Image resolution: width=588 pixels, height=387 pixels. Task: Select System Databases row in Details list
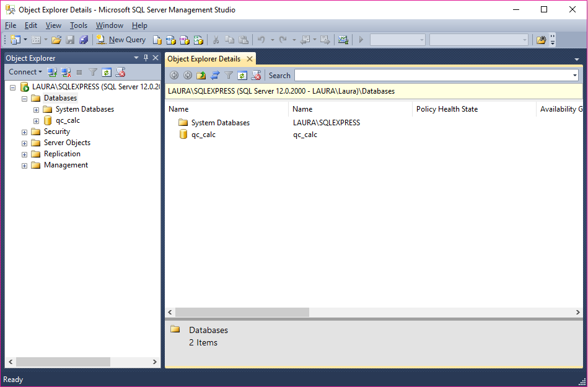coord(221,123)
